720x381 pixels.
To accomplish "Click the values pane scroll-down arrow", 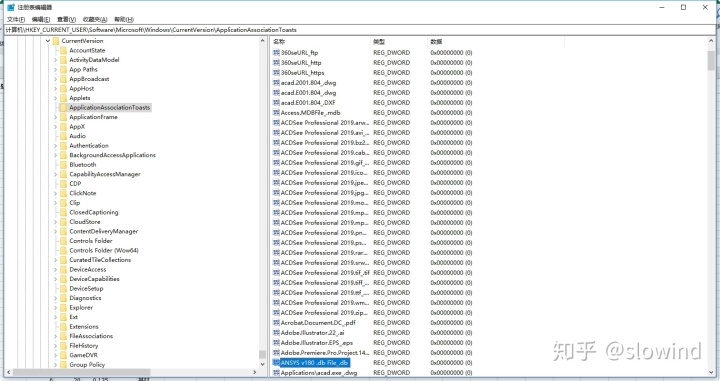I will click(x=711, y=372).
